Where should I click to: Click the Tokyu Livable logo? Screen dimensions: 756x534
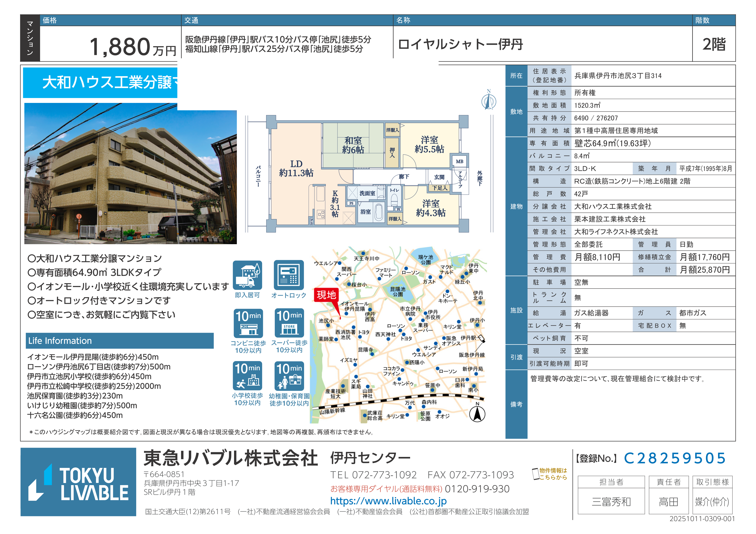coord(78,482)
